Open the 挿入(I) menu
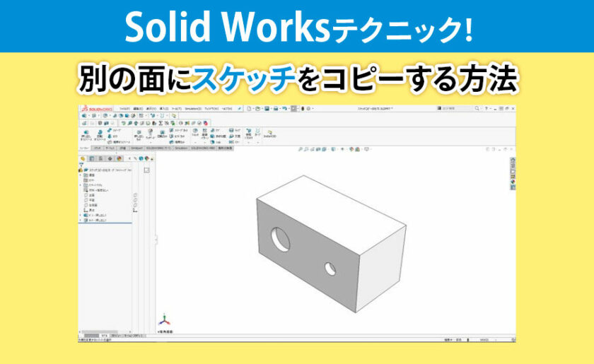This screenshot has height=364, width=594. point(163,109)
